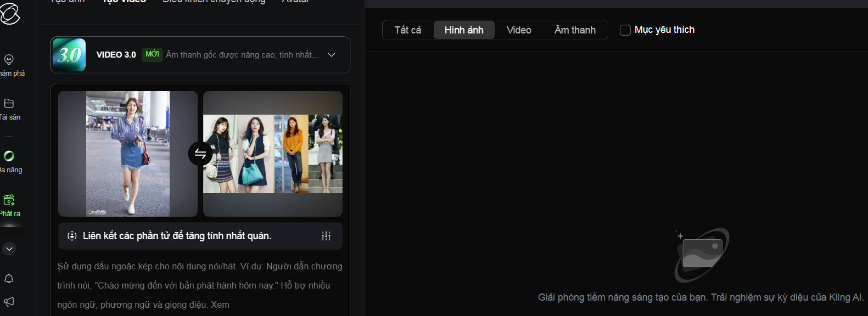Screen dimensions: 868x316
Task: Click the four-outfit collage end frame thumbnail
Action: point(272,154)
